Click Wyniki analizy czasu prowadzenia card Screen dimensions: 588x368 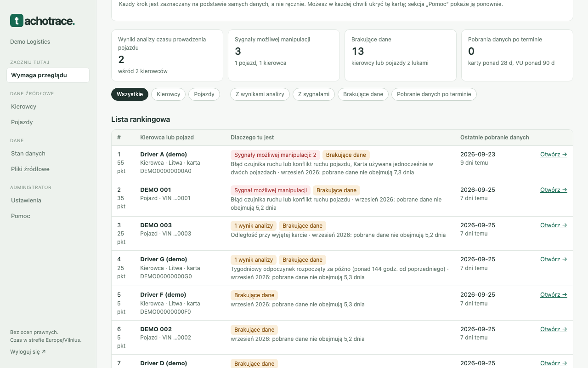coord(167,55)
